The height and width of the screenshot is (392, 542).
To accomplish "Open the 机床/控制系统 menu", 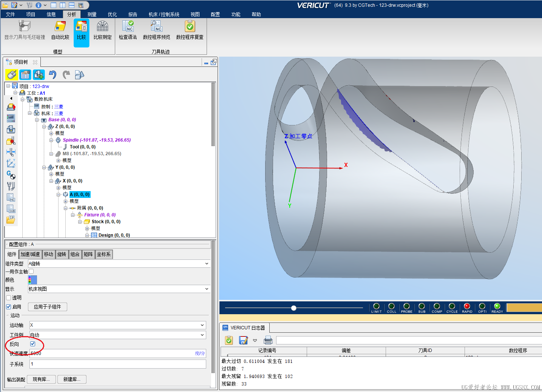I will [164, 14].
